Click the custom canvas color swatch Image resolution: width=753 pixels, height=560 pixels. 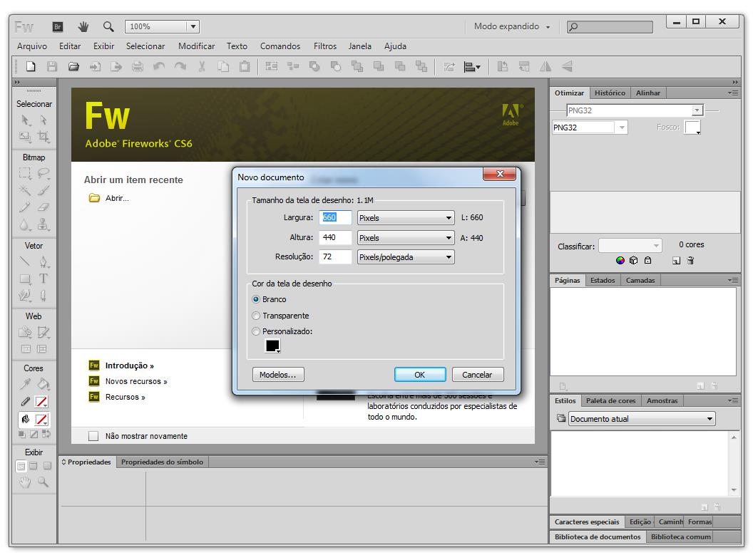pos(272,346)
